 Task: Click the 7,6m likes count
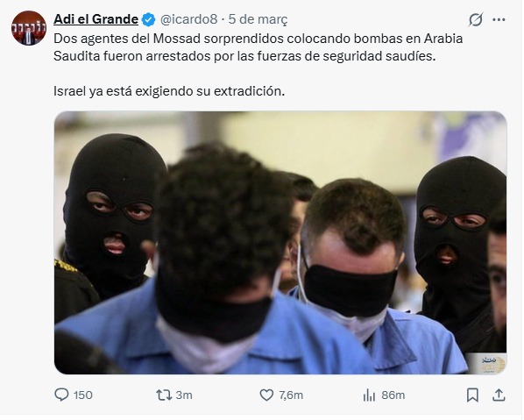pyautogui.click(x=291, y=395)
